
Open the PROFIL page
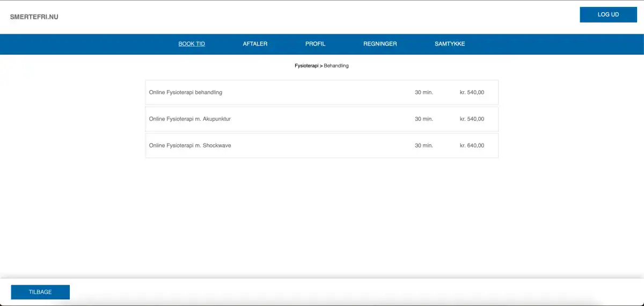pyautogui.click(x=316, y=44)
